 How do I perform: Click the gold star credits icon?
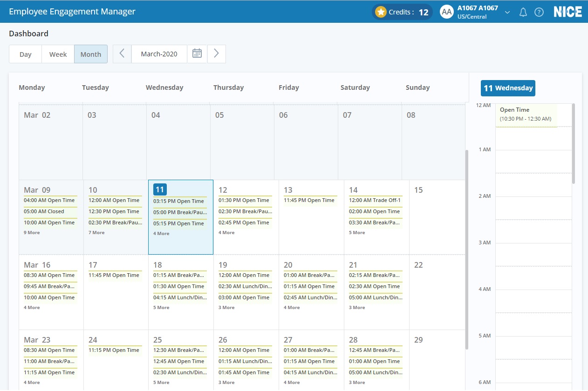point(381,12)
